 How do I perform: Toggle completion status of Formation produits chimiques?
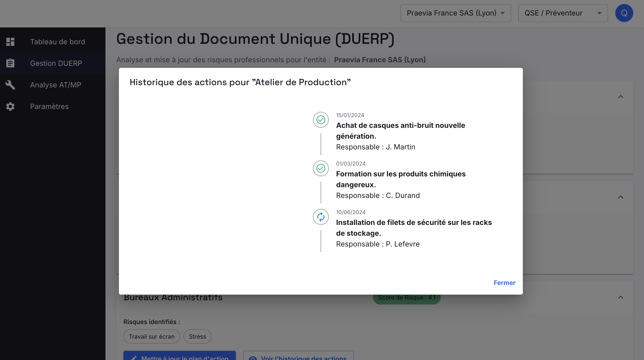[321, 168]
